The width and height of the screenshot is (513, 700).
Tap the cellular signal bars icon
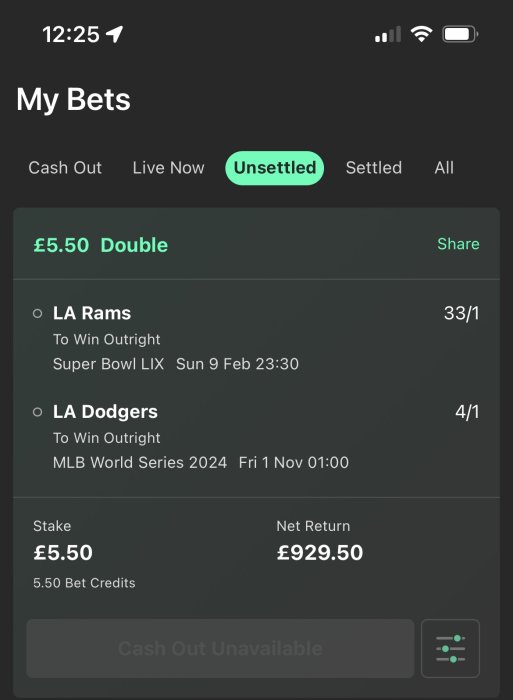pos(388,34)
